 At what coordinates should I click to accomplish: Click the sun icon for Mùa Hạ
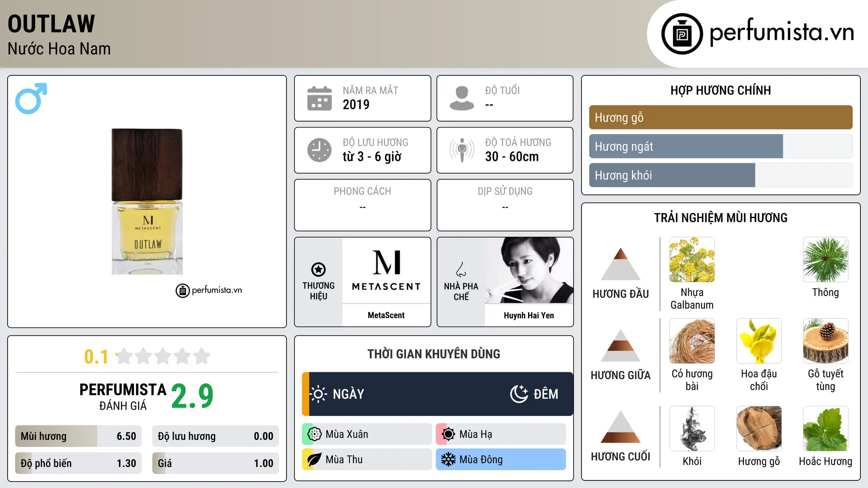pos(448,434)
